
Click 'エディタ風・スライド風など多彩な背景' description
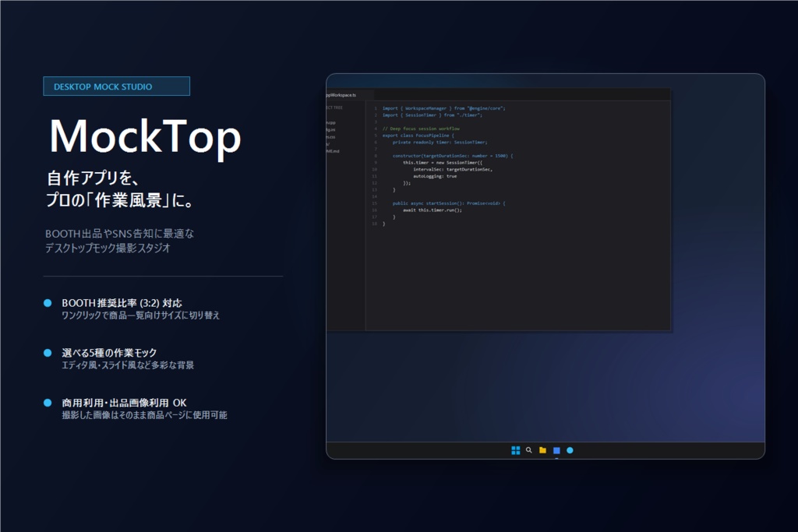point(128,365)
